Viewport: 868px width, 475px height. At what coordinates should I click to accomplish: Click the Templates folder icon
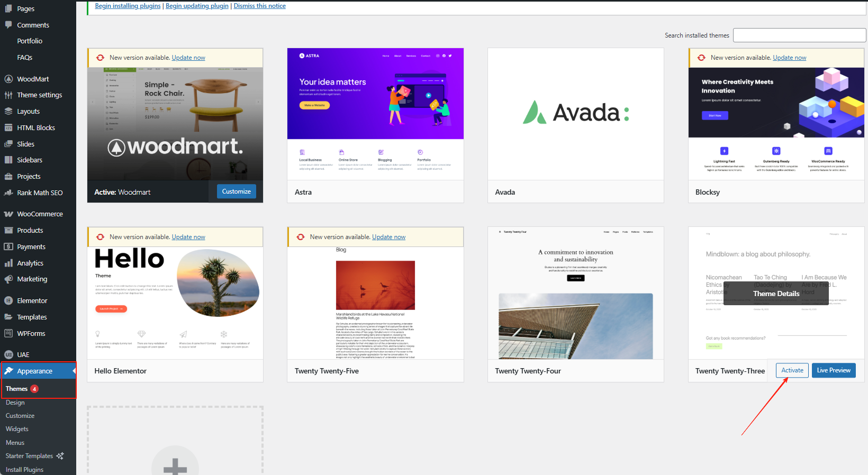[8, 317]
